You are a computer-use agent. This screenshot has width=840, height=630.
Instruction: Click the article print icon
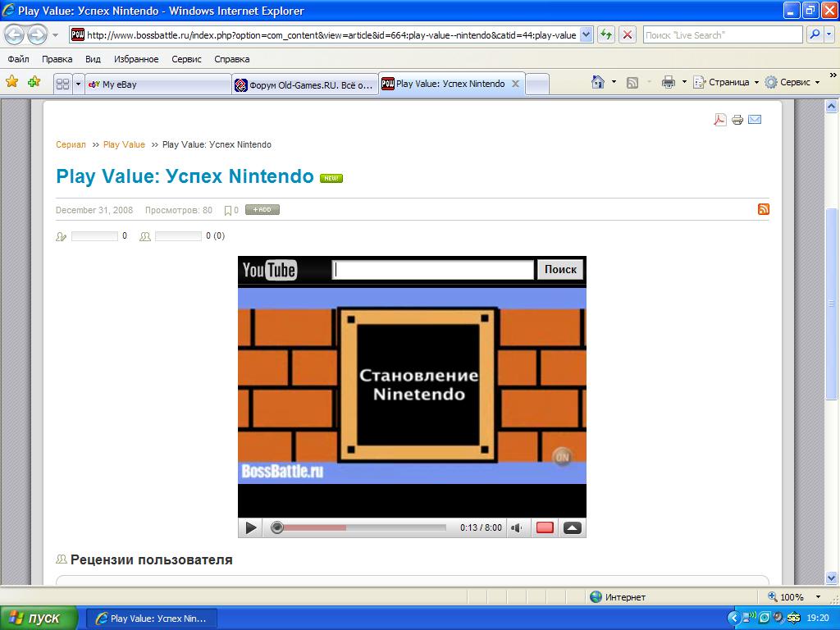737,120
